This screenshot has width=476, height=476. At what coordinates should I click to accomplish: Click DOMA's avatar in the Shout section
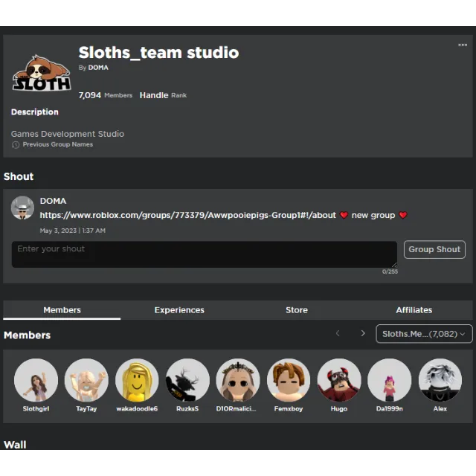22,208
